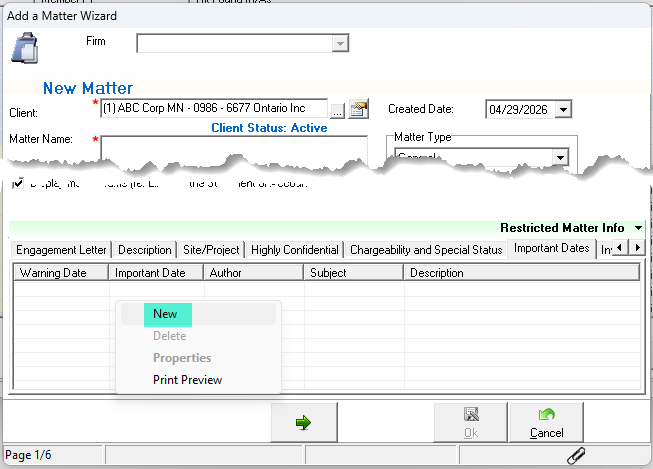The height and width of the screenshot is (469, 653).
Task: Switch to the Engagement Letter tab
Action: pos(61,250)
